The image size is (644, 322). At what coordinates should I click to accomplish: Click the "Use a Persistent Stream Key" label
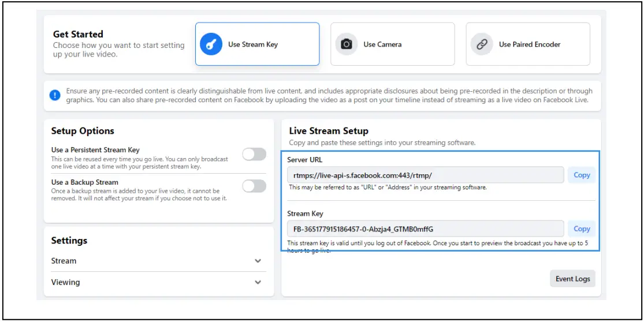click(96, 150)
